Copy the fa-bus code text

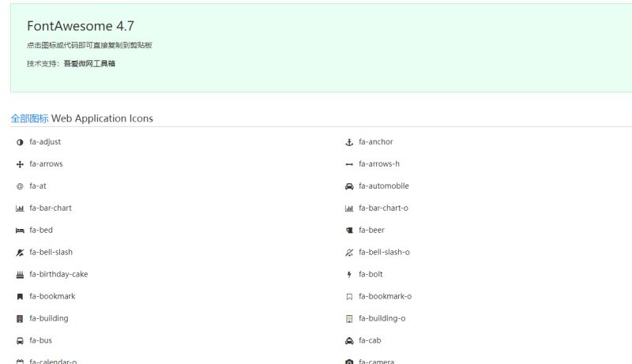click(x=41, y=340)
